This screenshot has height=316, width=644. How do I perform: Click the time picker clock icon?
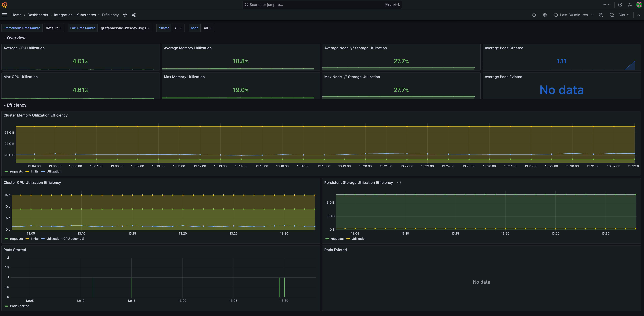point(555,15)
